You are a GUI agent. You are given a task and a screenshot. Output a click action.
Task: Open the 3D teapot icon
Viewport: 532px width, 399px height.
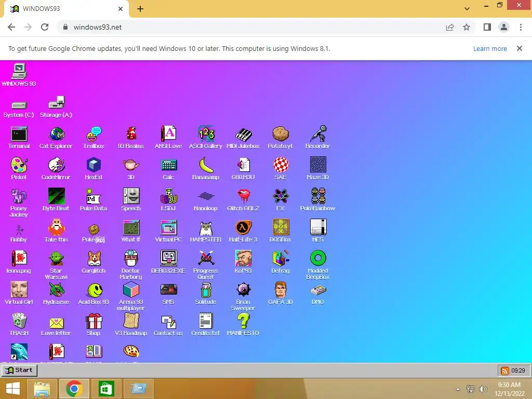point(131,169)
